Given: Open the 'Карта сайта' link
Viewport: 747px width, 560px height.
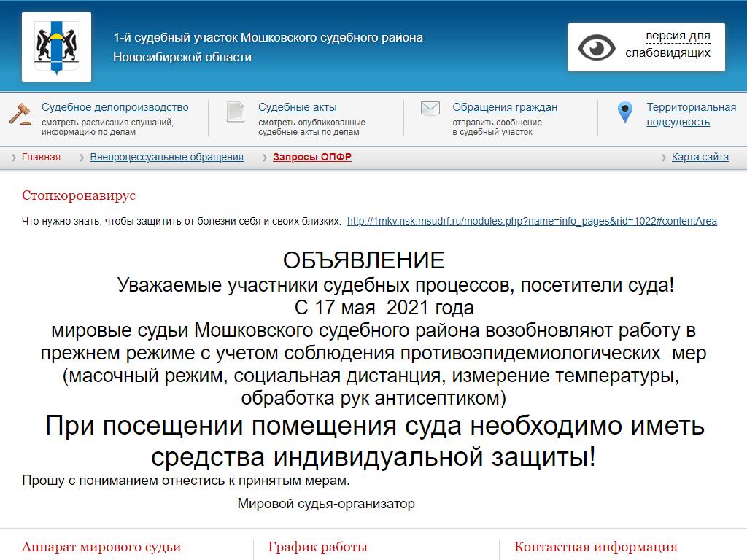Looking at the screenshot, I should click(700, 157).
